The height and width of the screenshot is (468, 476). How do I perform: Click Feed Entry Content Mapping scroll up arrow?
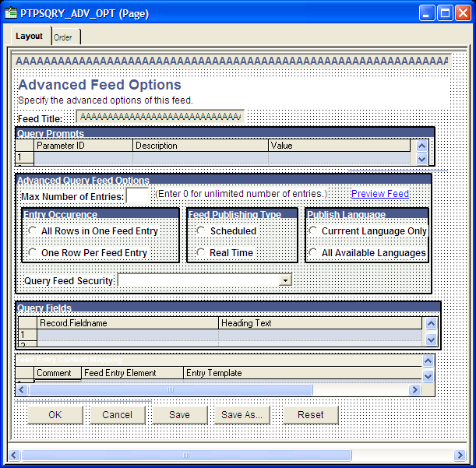point(428,361)
